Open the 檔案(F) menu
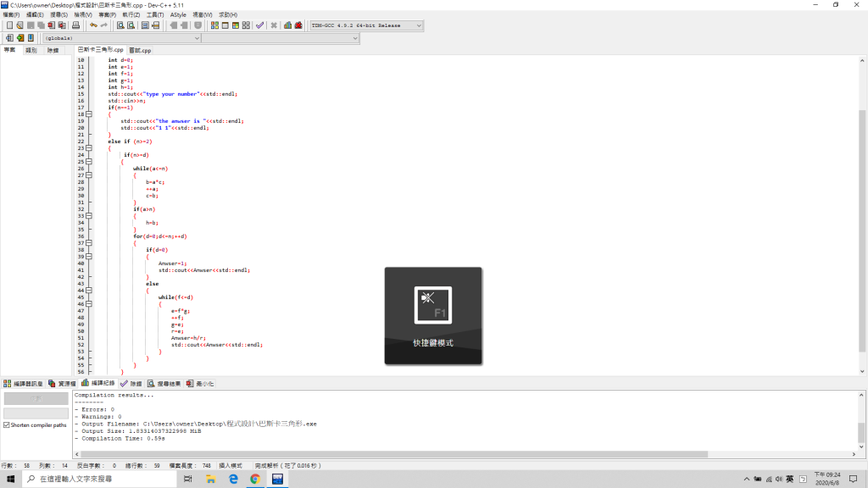 pyautogui.click(x=11, y=15)
